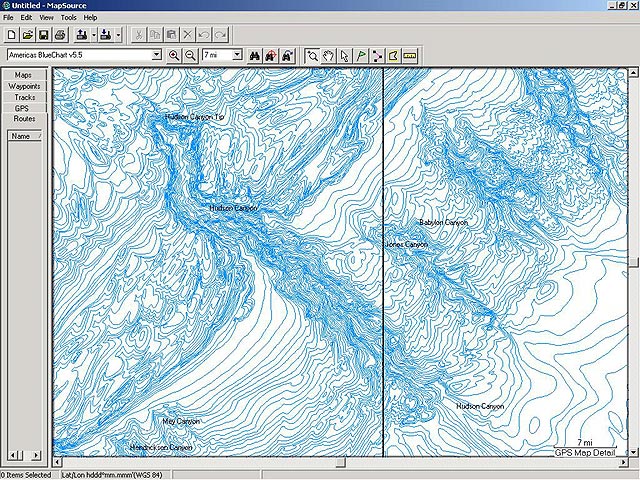
Task: Activate the Route tool icon
Action: pyautogui.click(x=377, y=55)
